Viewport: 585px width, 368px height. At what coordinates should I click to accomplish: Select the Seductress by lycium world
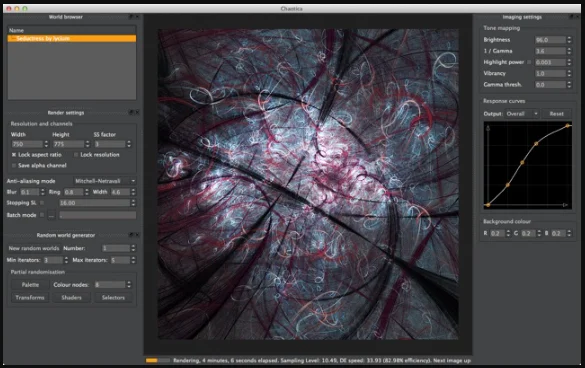[x=72, y=38]
